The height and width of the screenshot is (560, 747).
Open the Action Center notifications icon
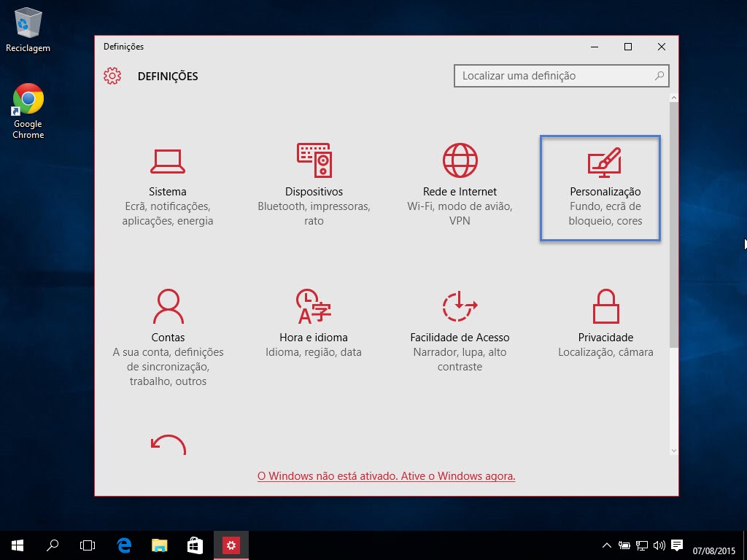pyautogui.click(x=676, y=545)
